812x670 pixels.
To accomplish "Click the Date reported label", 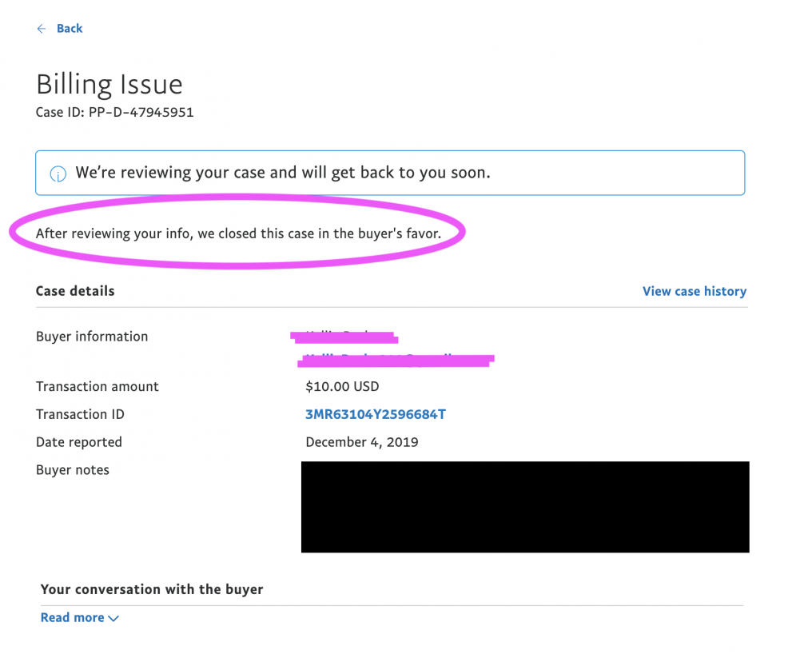I will (x=78, y=442).
